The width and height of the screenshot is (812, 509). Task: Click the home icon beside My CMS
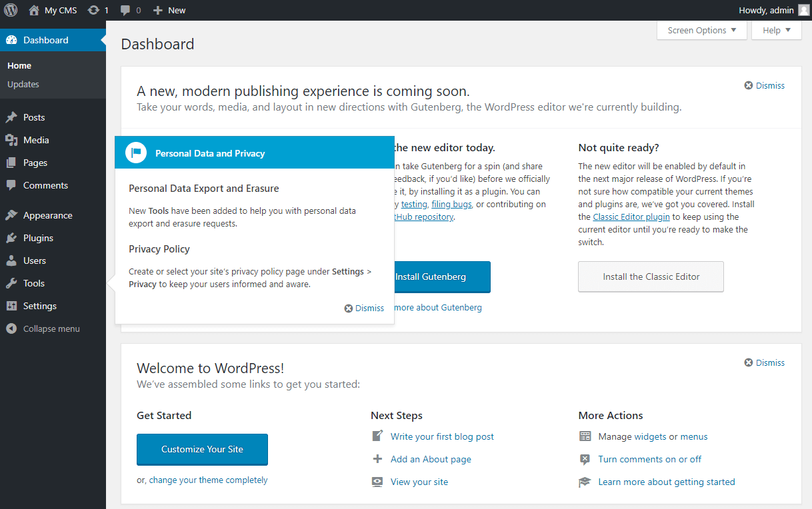point(34,10)
